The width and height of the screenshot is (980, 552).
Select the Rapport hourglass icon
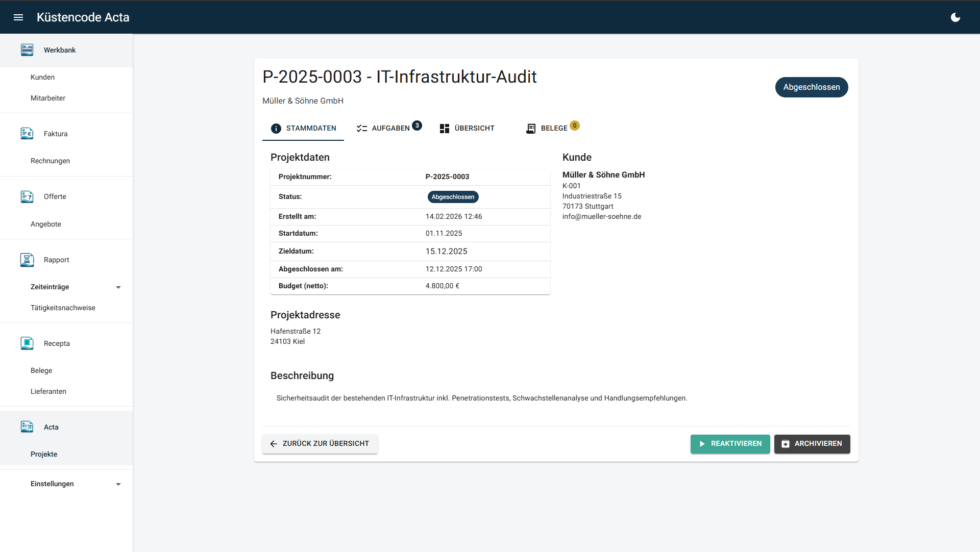(27, 260)
